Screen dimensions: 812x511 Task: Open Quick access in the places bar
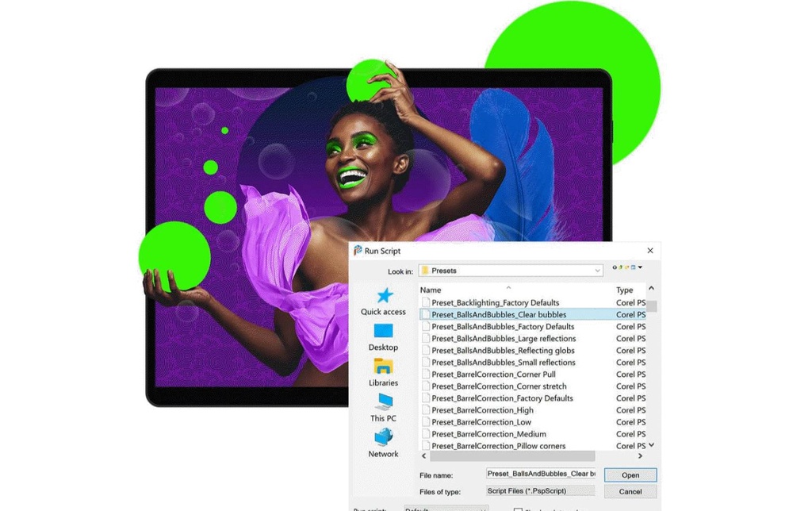click(383, 301)
